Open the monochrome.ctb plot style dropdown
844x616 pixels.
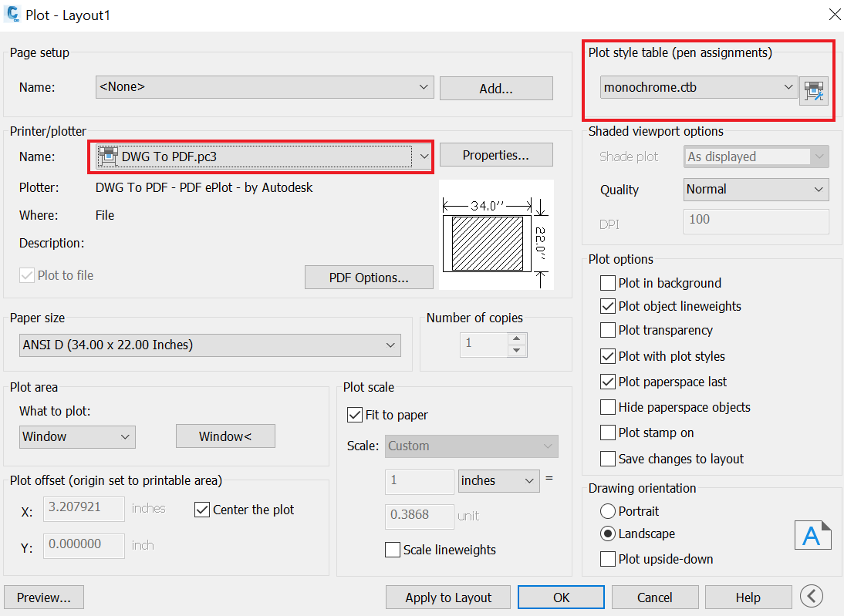[x=699, y=87]
